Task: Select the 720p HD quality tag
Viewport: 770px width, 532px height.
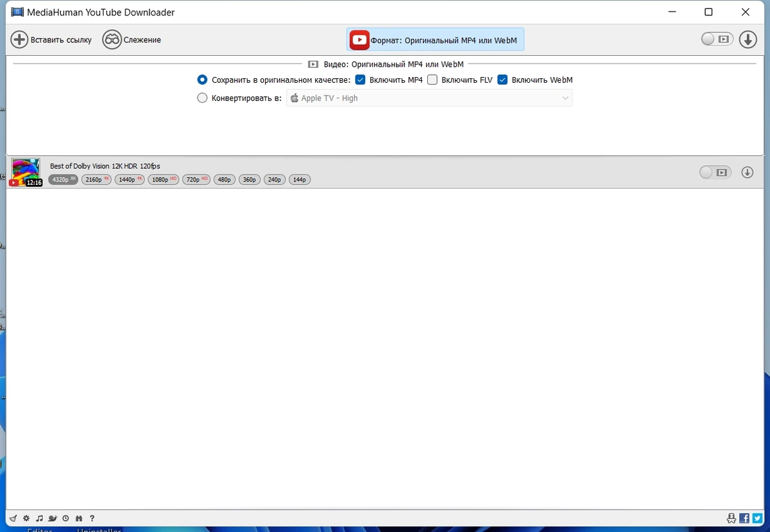Action: click(196, 180)
